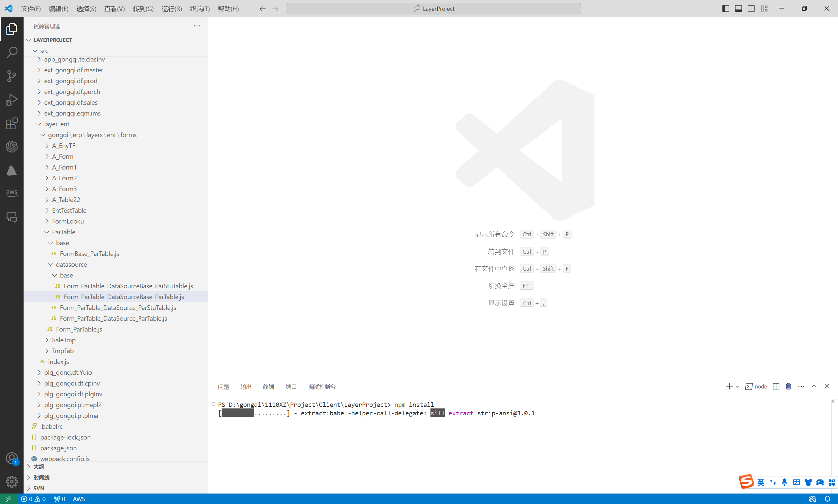
Task: Open Source Control view
Action: pyautogui.click(x=11, y=76)
